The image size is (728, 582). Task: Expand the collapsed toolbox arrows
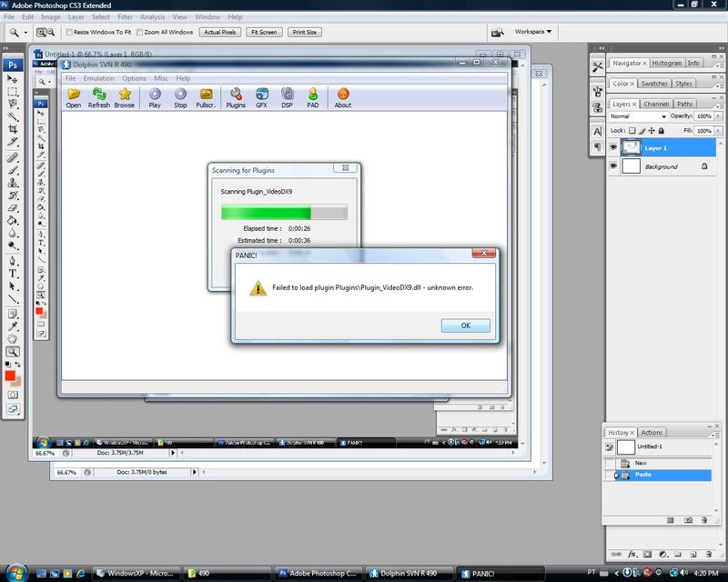5,48
